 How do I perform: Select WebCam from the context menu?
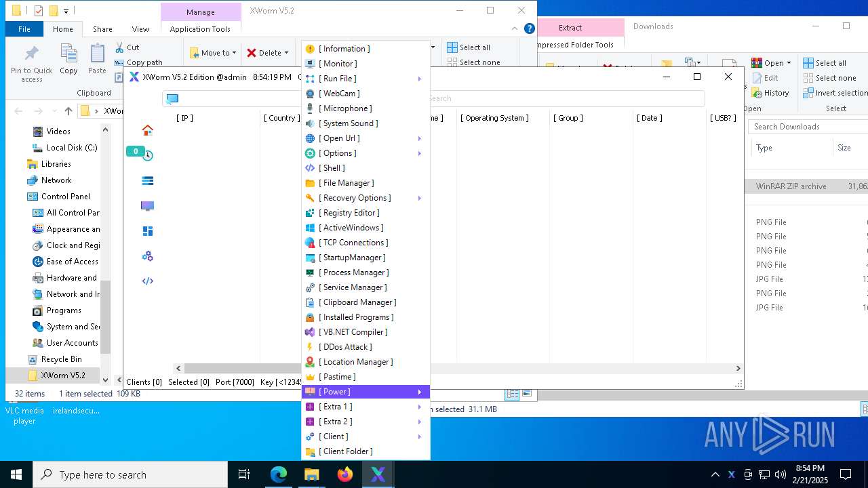coord(366,94)
